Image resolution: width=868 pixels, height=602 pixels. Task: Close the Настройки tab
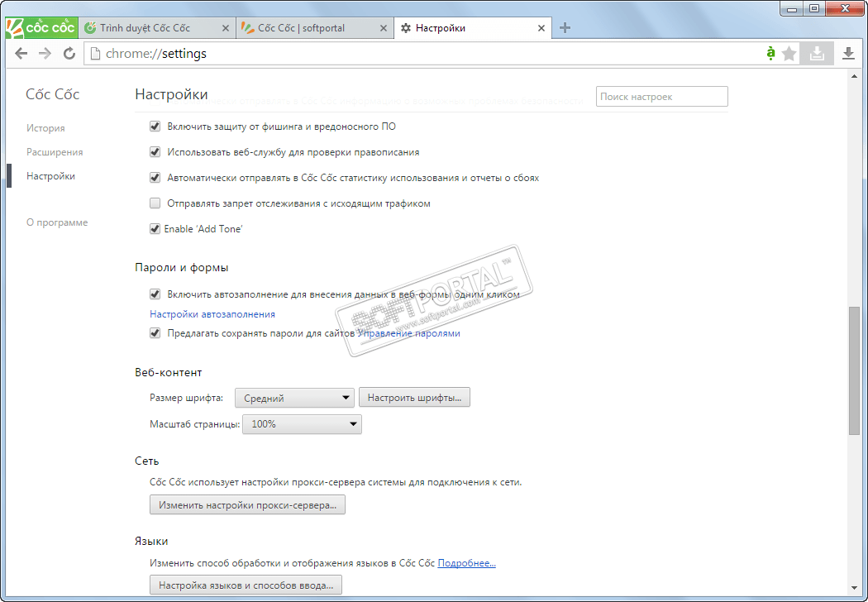tap(541, 28)
